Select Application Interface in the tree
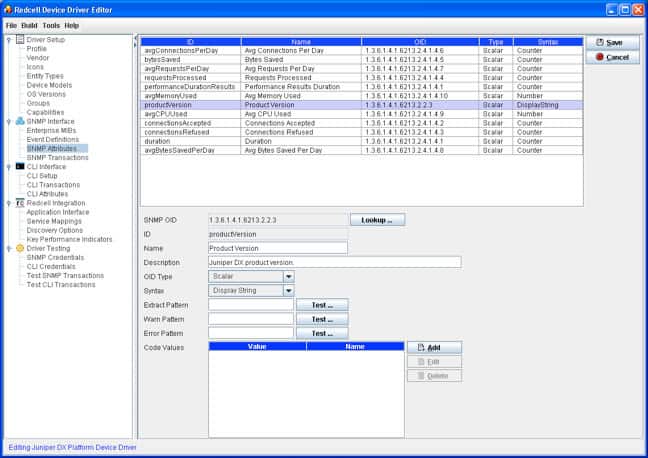Screen dimensions: 648x458 point(58,212)
